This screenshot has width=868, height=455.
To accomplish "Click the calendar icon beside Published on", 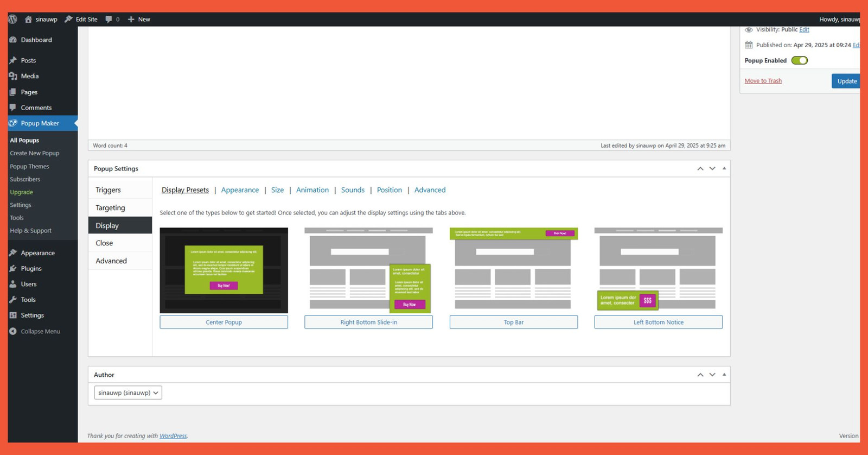I will coord(749,45).
